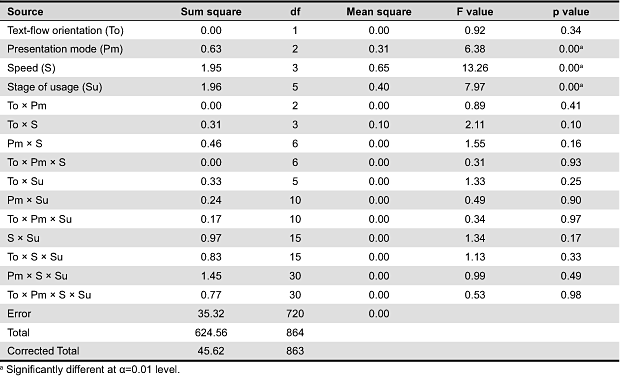The height and width of the screenshot is (376, 620).
Task: Click the To × Pm × S × Su label
Action: 49,295
